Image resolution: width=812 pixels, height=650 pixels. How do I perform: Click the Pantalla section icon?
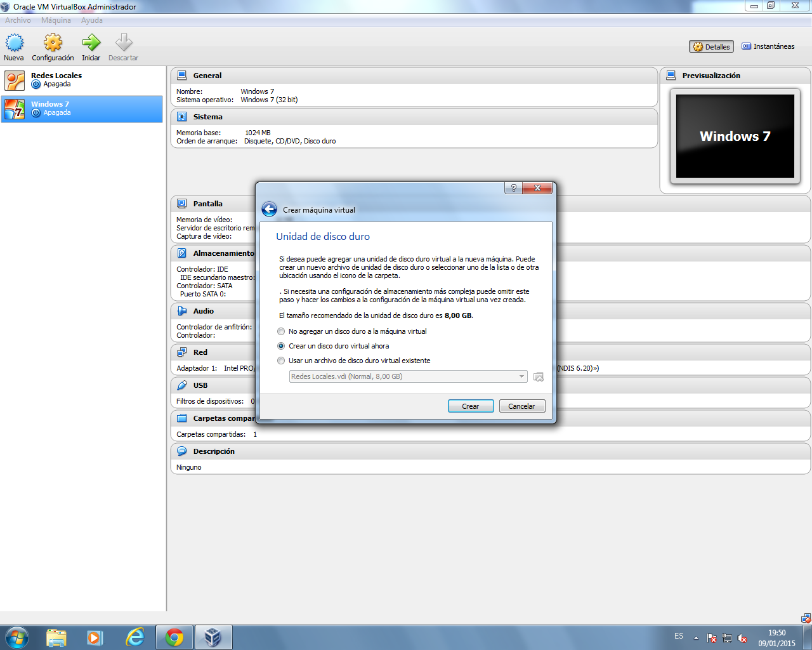tap(182, 204)
